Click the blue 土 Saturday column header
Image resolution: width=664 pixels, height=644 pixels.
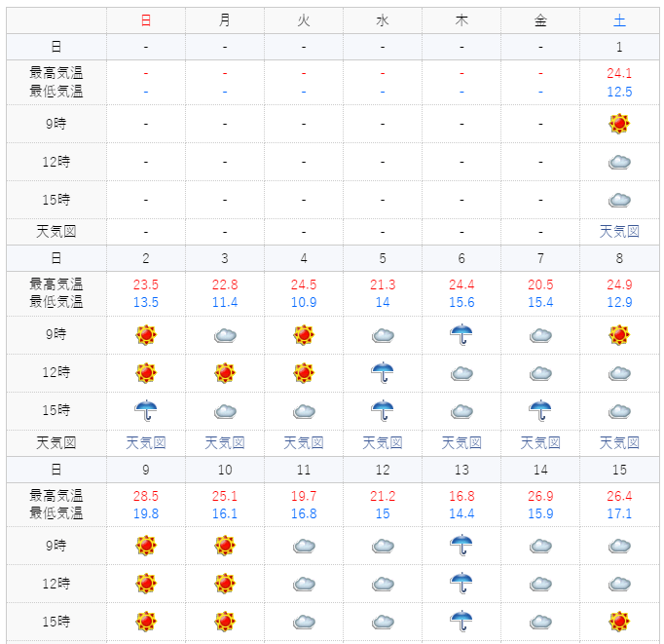coord(619,20)
